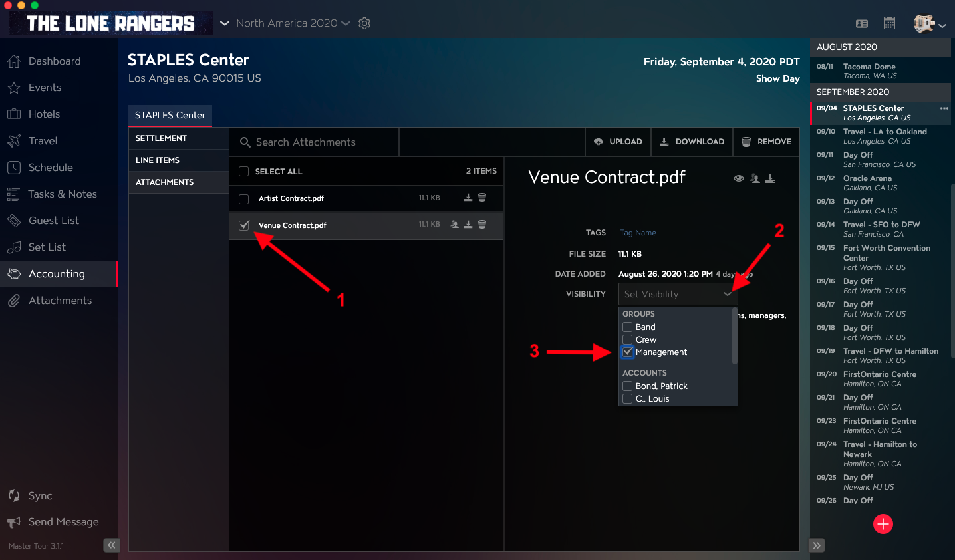Click the Remove toolbar button
The width and height of the screenshot is (955, 560).
(x=766, y=142)
